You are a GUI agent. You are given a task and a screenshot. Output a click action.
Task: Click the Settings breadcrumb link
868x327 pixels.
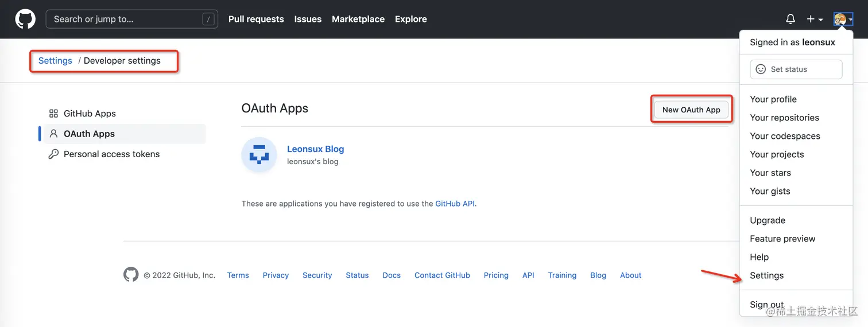click(x=55, y=61)
